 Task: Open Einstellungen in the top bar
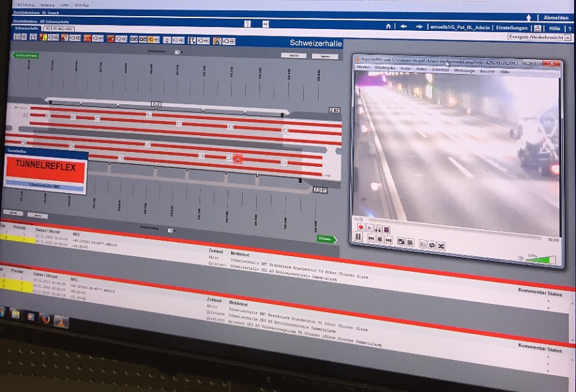click(x=511, y=28)
